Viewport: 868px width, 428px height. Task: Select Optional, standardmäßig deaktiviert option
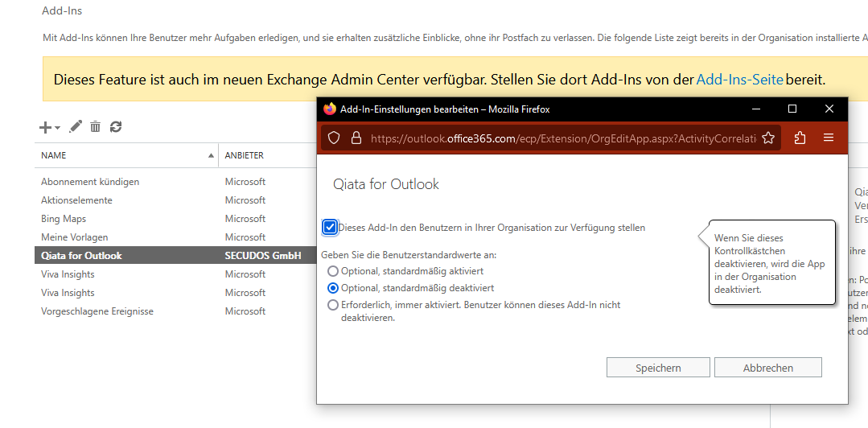[x=333, y=287]
